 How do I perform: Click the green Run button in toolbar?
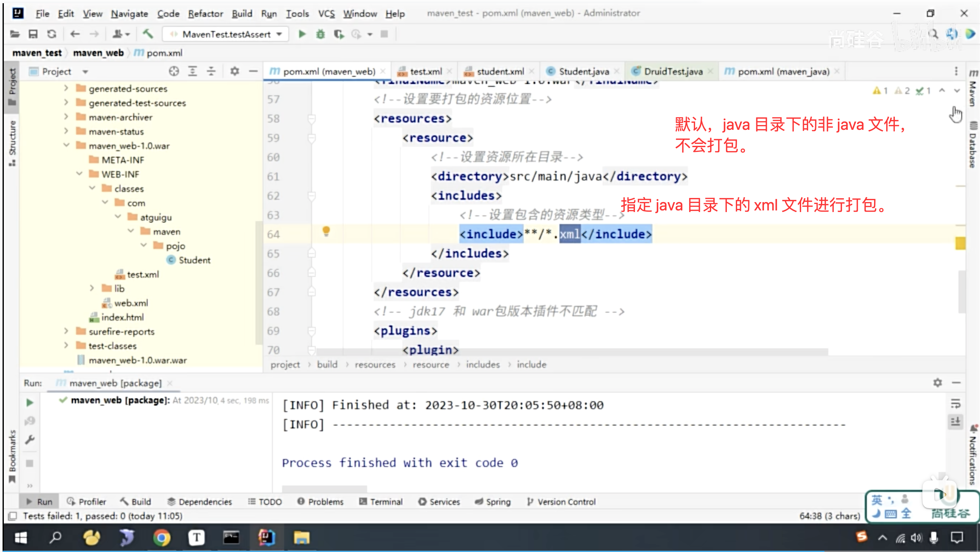(x=302, y=34)
